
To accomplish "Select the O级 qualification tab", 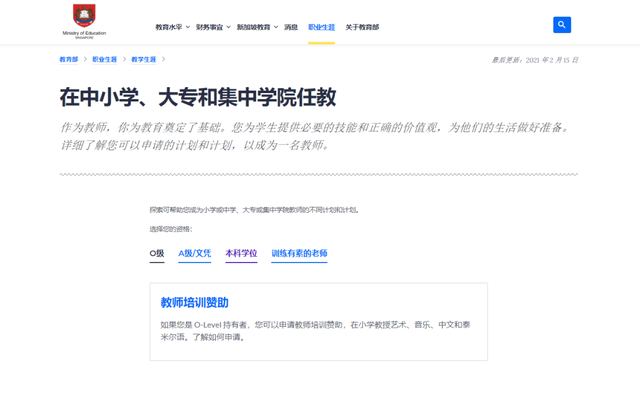I will pos(157,253).
